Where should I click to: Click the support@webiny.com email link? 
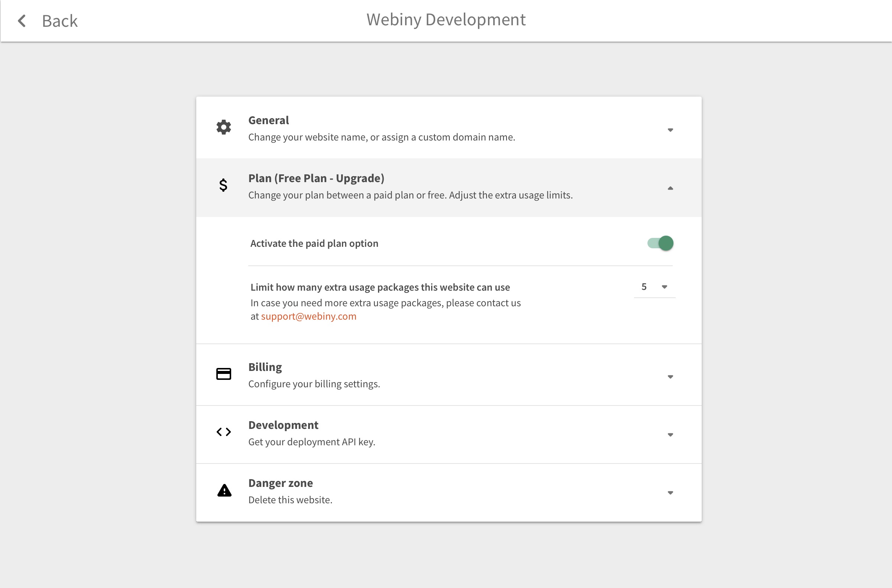308,317
